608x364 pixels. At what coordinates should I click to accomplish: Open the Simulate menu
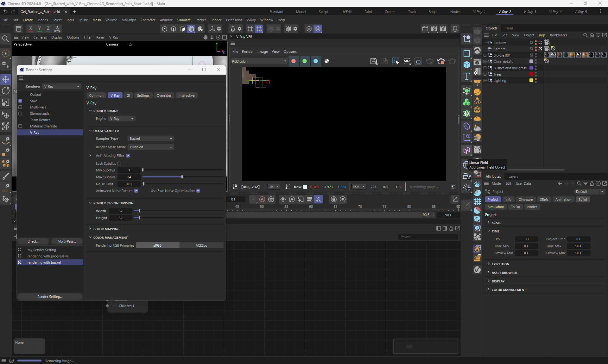(184, 20)
